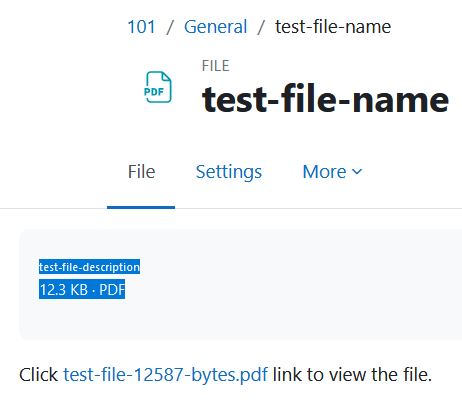Click the teal PDF file icon

coord(159,87)
